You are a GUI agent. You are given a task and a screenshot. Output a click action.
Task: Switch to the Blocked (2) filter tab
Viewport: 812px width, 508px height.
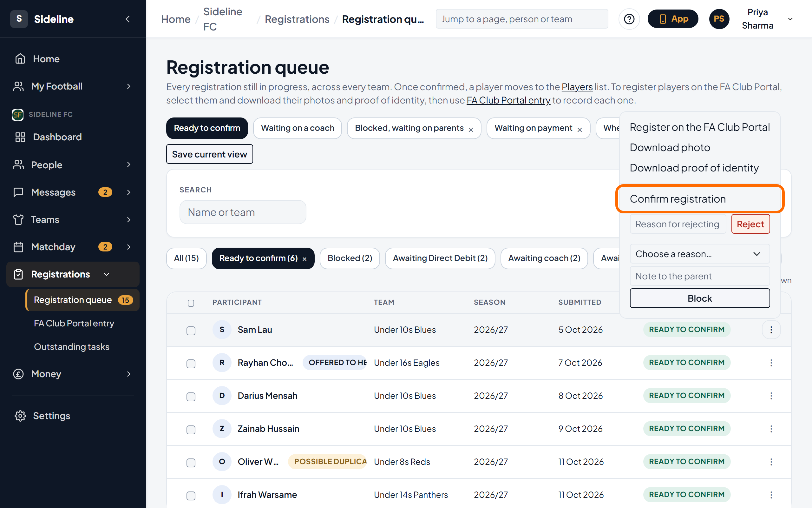click(x=350, y=258)
